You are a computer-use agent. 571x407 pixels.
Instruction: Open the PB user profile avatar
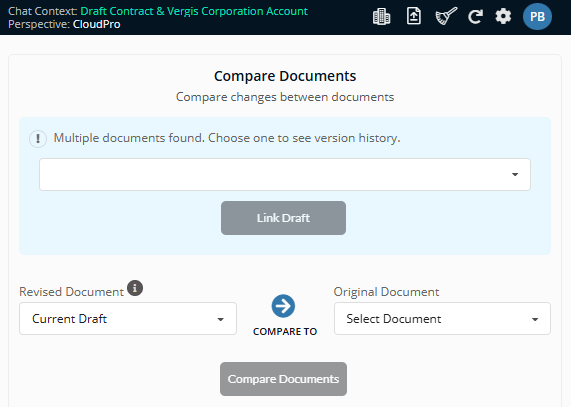537,16
